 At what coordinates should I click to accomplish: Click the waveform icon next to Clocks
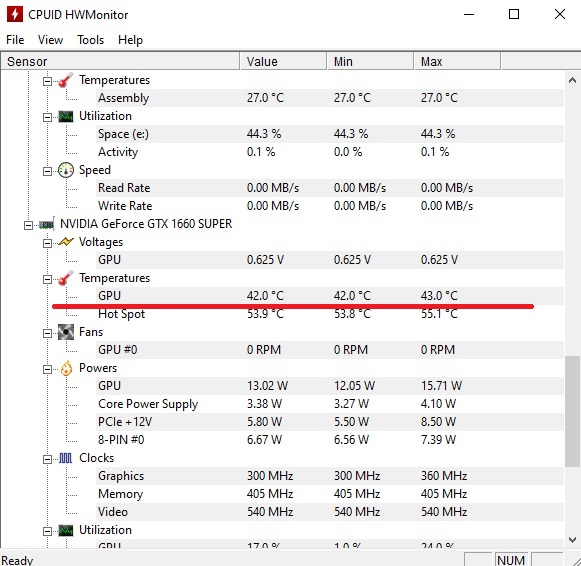point(66,459)
